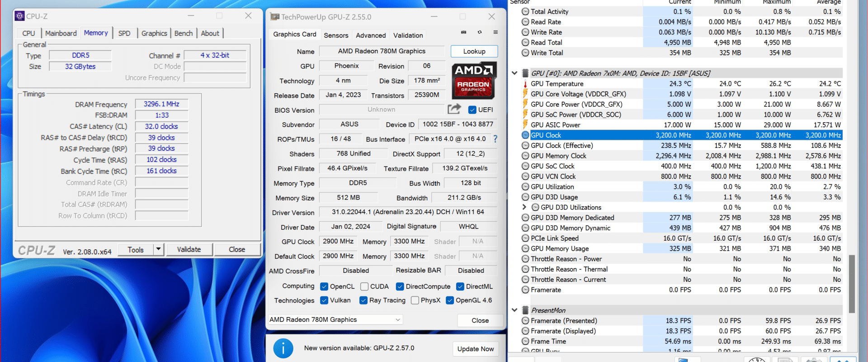
Task: Click the Close button in GPU-Z
Action: [480, 320]
